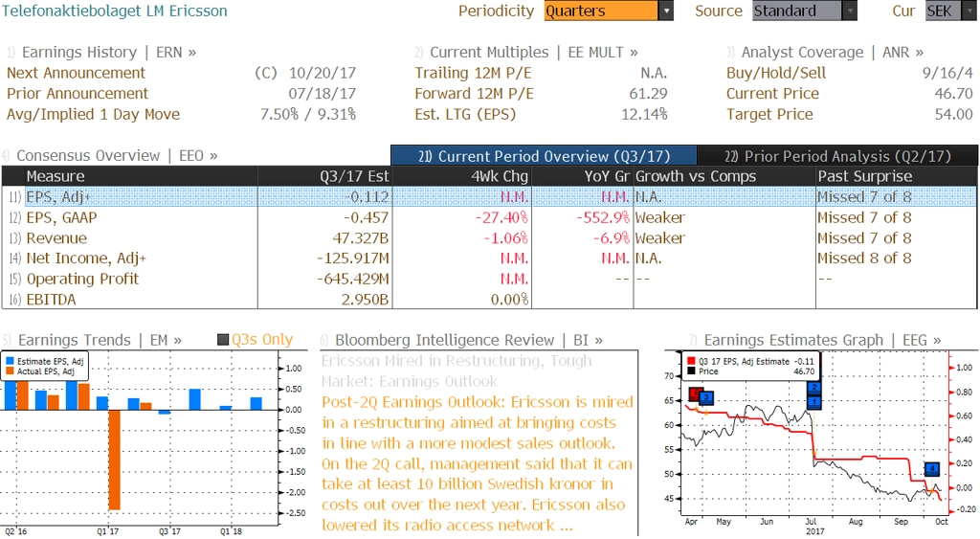Open Earnings History ERN section
Viewport: 980px width, 539px height.
pos(109,53)
